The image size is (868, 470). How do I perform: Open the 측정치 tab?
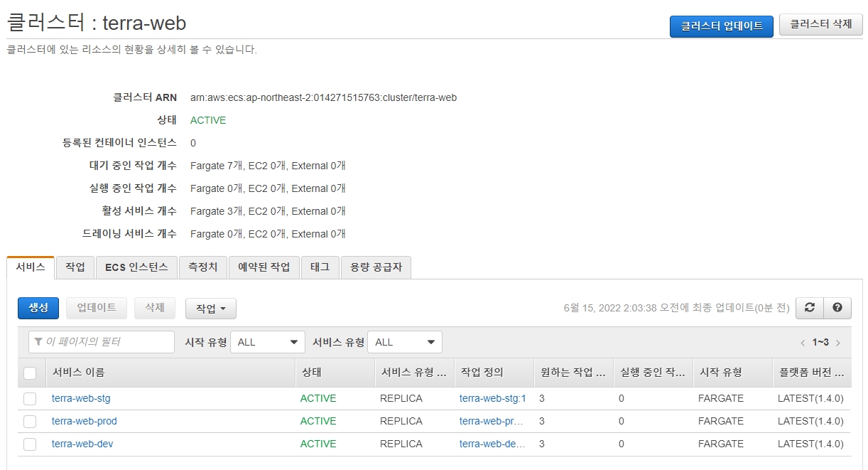[203, 267]
